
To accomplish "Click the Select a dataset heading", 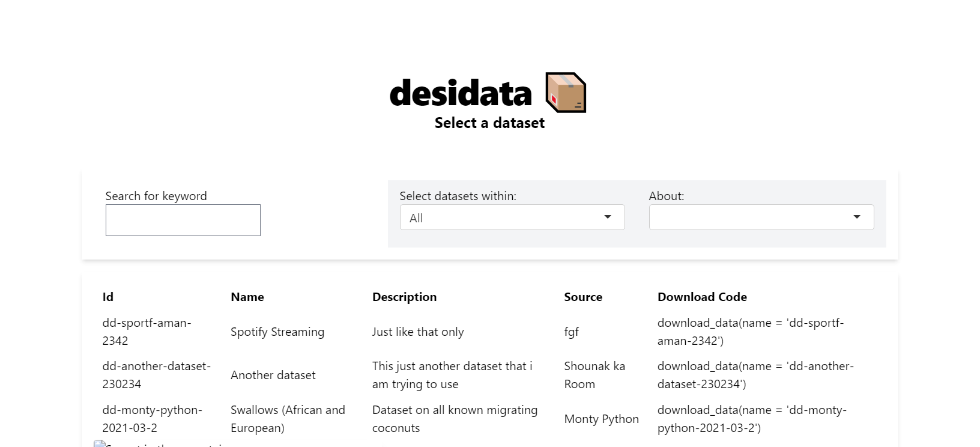I will 489,123.
